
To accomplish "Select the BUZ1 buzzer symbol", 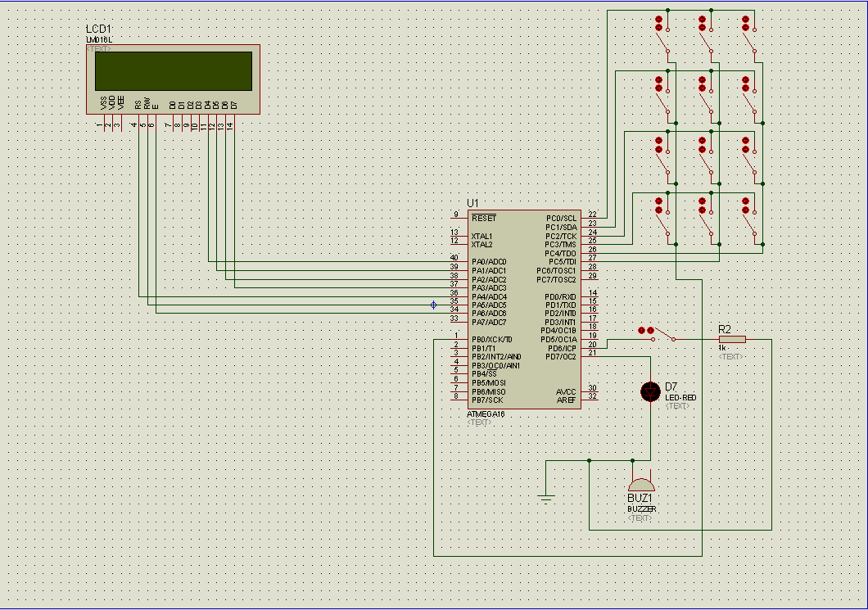I will pos(641,485).
